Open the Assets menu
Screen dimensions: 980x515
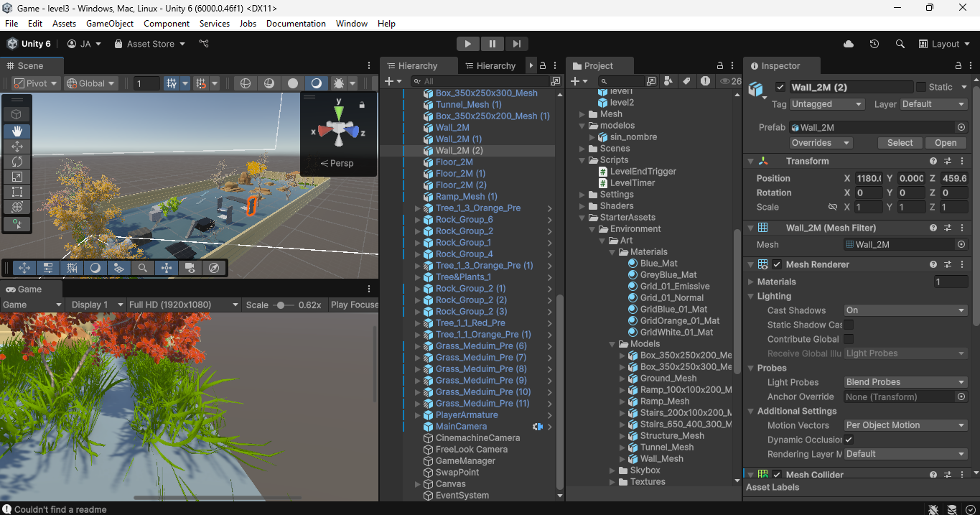64,24
